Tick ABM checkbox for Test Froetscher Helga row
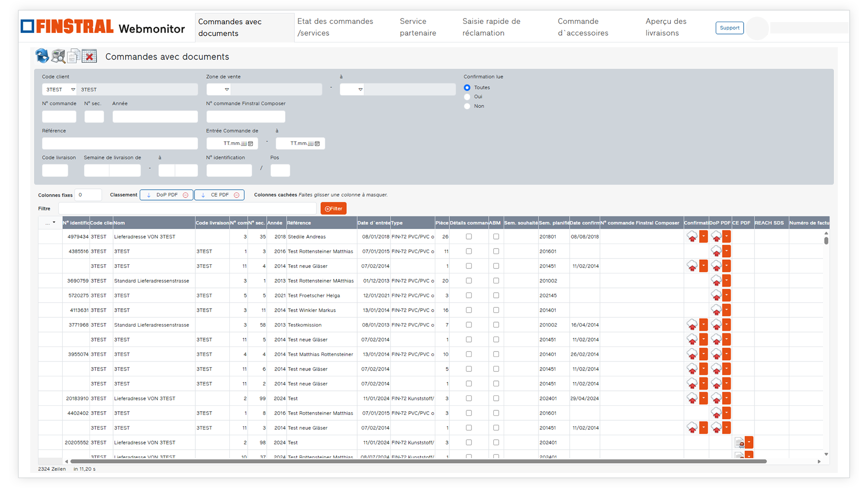868x488 pixels. point(496,296)
